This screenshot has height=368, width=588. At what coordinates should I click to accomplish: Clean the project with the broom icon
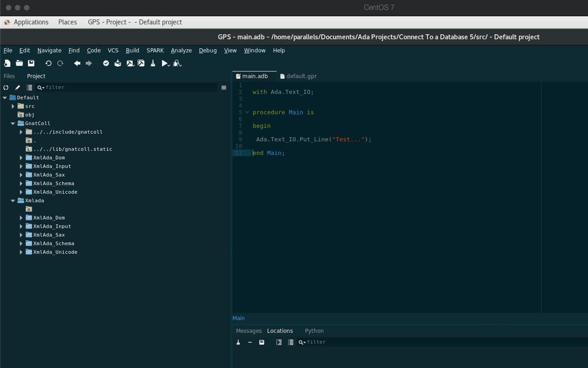(x=153, y=64)
